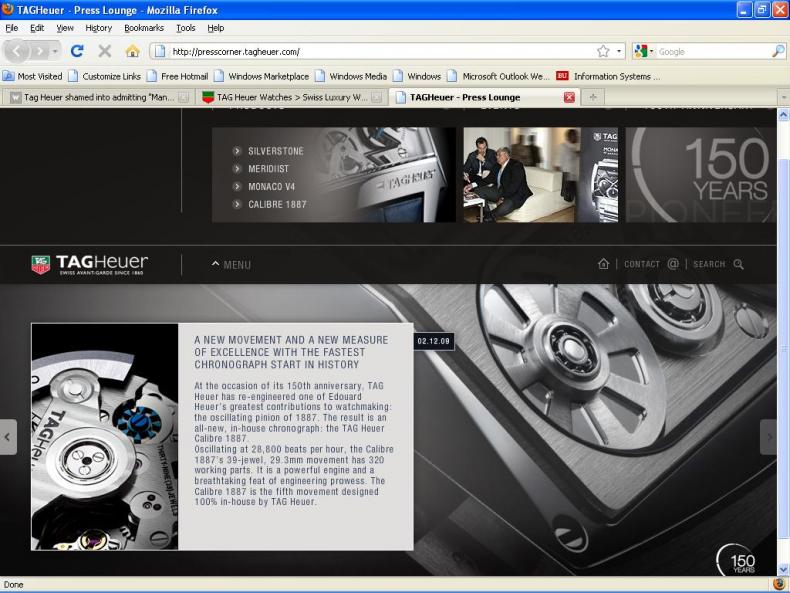The image size is (790, 593).
Task: Click the website home icon beside Contact
Action: coord(603,264)
